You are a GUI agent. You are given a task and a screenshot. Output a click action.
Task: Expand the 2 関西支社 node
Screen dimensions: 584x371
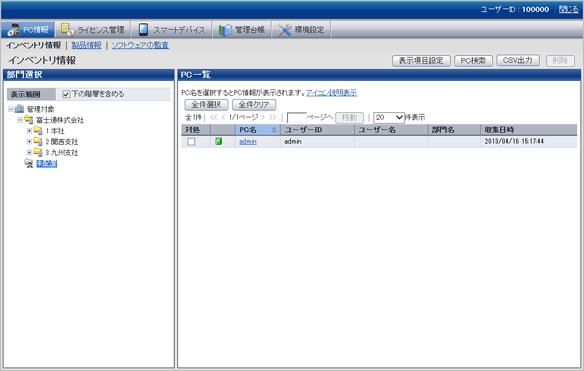click(29, 142)
